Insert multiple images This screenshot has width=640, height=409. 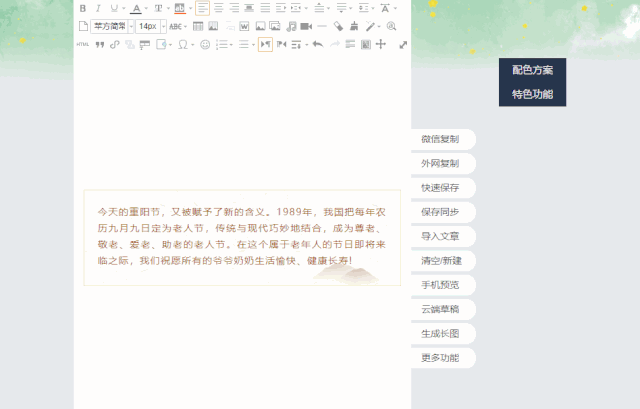[275, 26]
